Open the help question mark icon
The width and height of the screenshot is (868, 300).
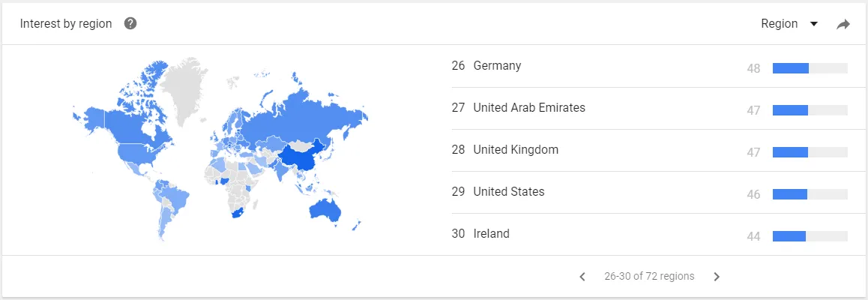130,24
